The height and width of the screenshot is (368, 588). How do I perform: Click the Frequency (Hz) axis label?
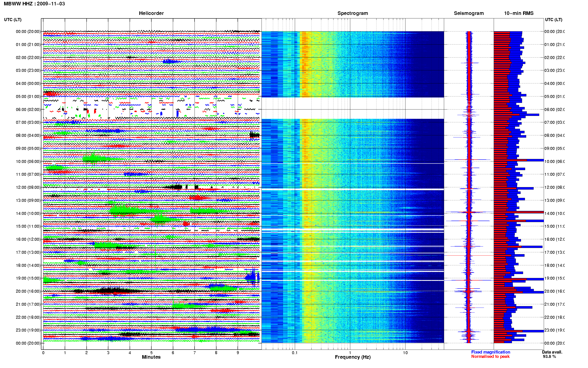pos(353,357)
